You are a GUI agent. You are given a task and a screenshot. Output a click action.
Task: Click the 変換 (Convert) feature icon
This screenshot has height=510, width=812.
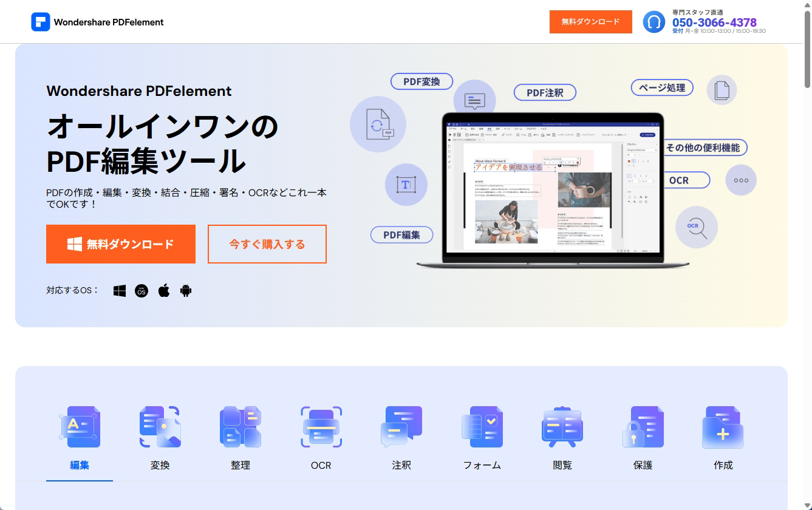[160, 427]
